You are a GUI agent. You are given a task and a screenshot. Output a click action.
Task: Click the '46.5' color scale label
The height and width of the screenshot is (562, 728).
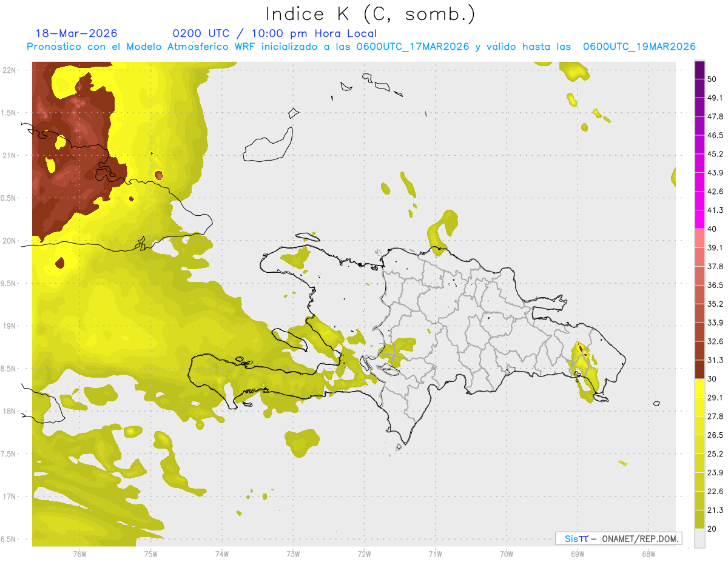click(715, 135)
